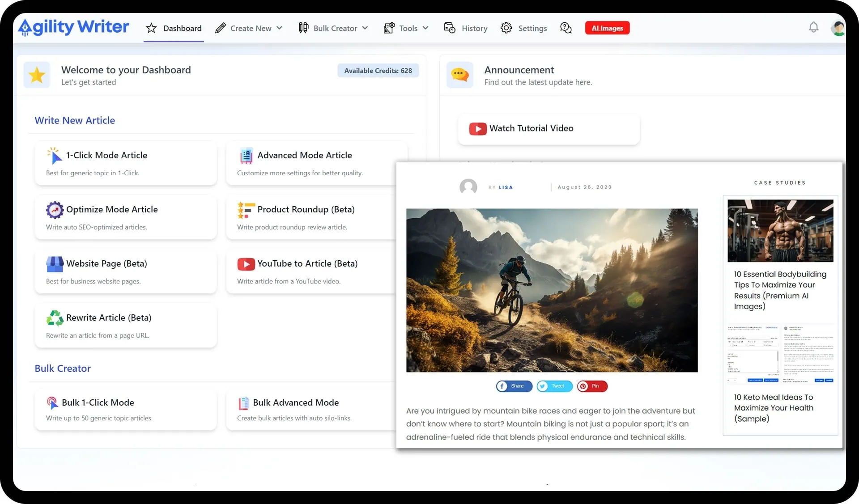859x504 pixels.
Task: Click the YouTube to Article play icon
Action: coord(246,264)
